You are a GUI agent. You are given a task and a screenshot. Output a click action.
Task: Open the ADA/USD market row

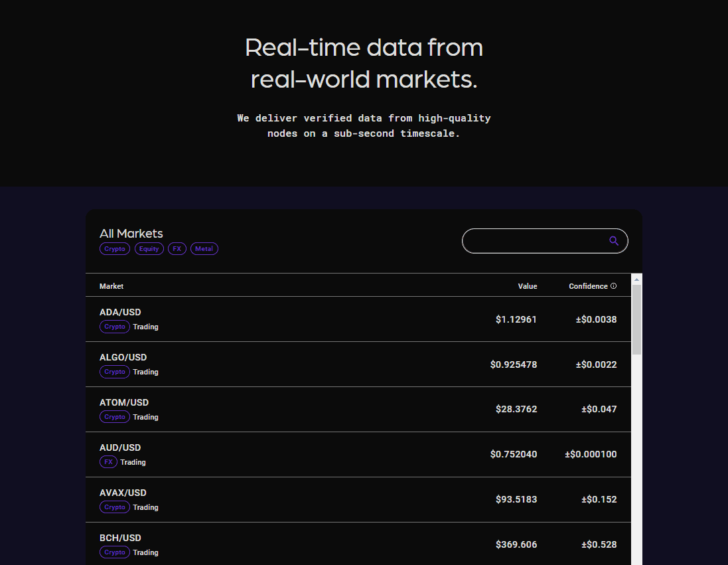[x=358, y=319]
